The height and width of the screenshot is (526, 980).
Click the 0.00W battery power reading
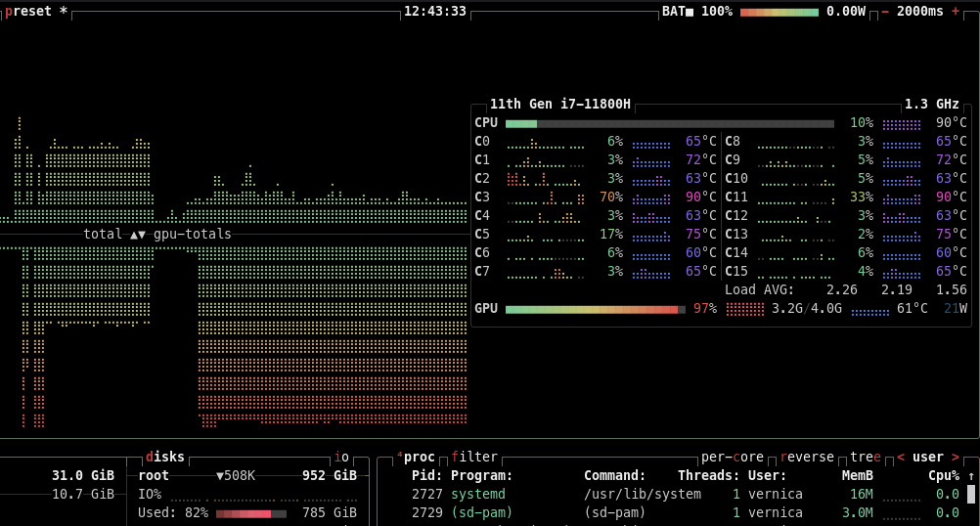[846, 12]
